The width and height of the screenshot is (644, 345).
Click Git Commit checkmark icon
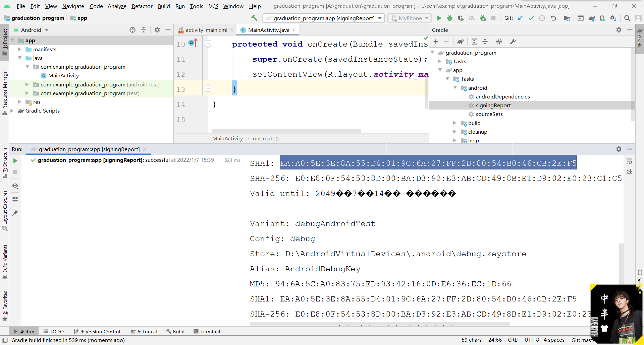pos(531,18)
